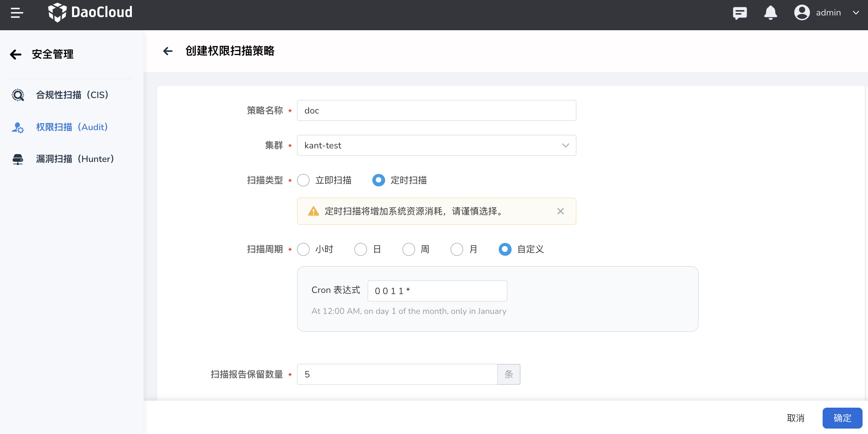
Task: Click the back arrow beside 创建权限扫描策略
Action: pyautogui.click(x=168, y=51)
